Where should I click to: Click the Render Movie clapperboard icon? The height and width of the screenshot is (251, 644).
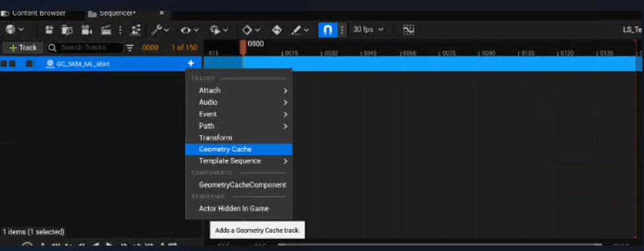106,30
